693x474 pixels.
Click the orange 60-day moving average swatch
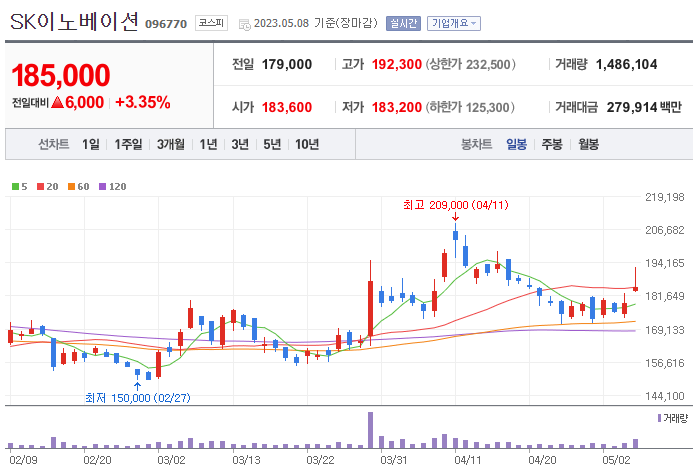(x=71, y=187)
